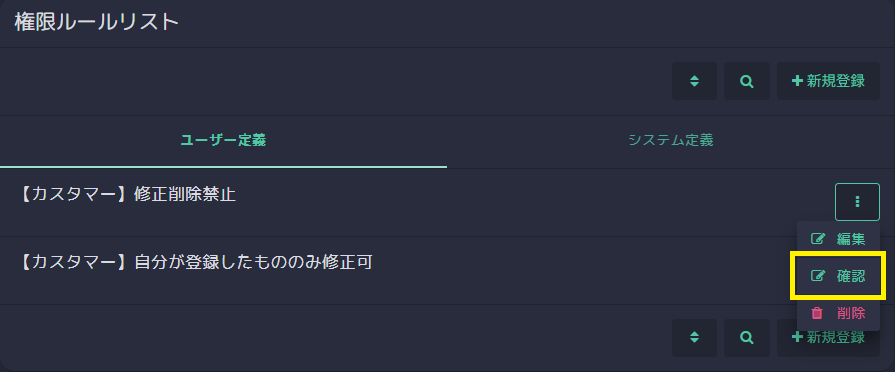Switch to the システム定義 tab
895x372 pixels.
(671, 140)
